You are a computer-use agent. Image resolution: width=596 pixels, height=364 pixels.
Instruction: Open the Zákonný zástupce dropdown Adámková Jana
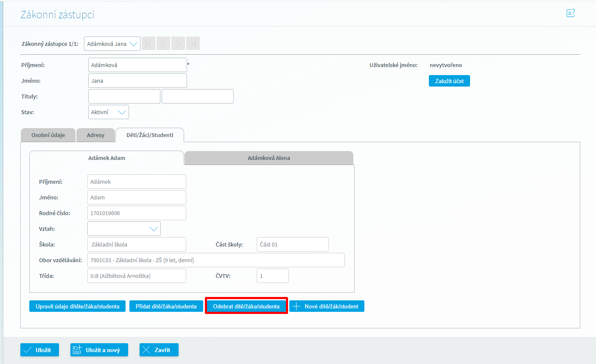coord(112,44)
